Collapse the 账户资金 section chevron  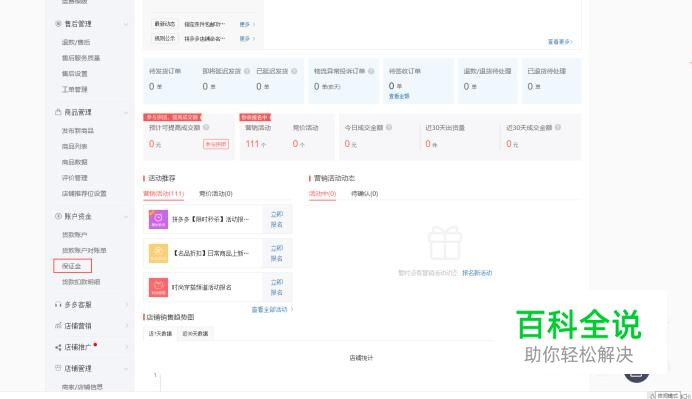[126, 217]
